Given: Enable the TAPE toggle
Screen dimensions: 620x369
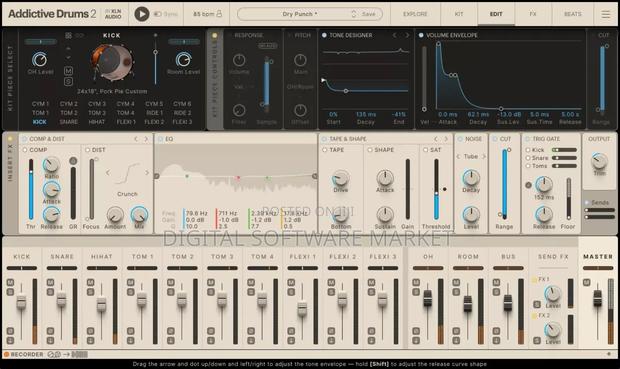Looking at the screenshot, I should coord(325,150).
